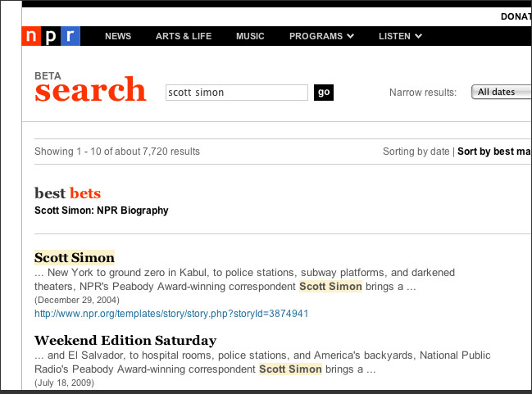
Task: Click the 'Narrow results:' label
Action: (x=423, y=93)
